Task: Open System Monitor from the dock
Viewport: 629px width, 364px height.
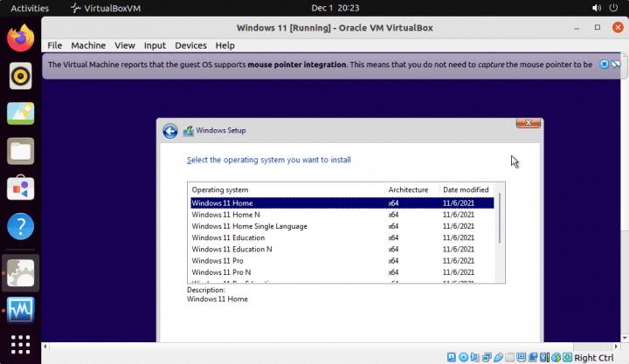Action: tap(20, 310)
